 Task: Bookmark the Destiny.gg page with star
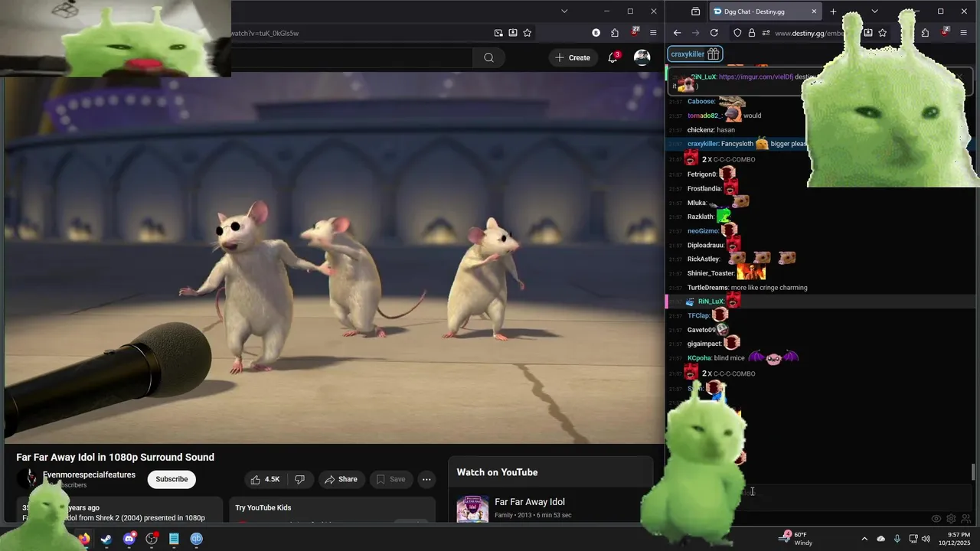883,33
